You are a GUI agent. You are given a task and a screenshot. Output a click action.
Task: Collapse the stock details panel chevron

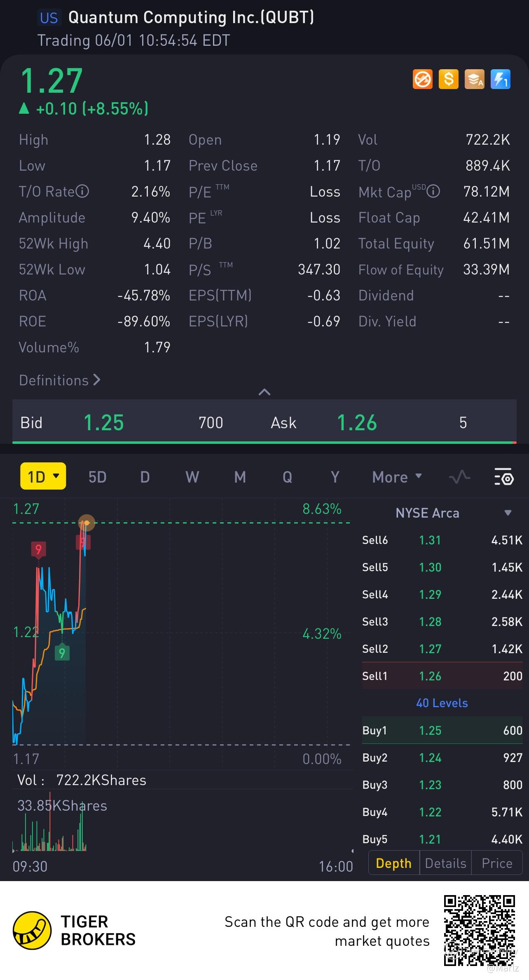(264, 392)
